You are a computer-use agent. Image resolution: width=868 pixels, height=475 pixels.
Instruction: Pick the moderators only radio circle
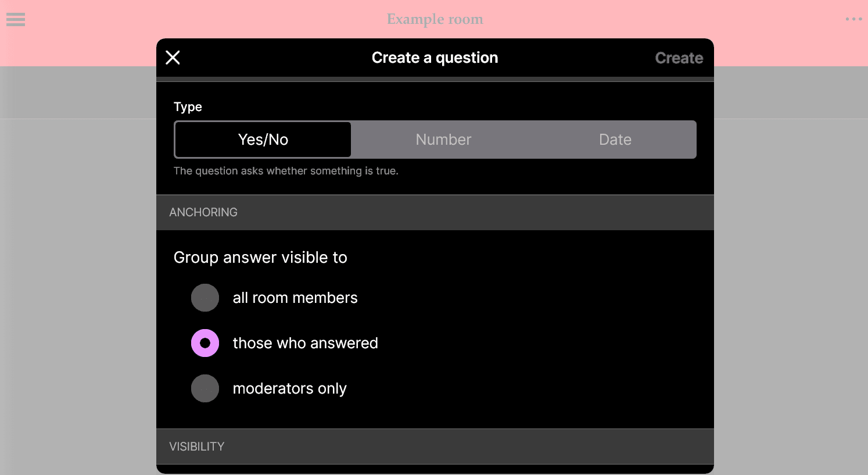pos(205,388)
